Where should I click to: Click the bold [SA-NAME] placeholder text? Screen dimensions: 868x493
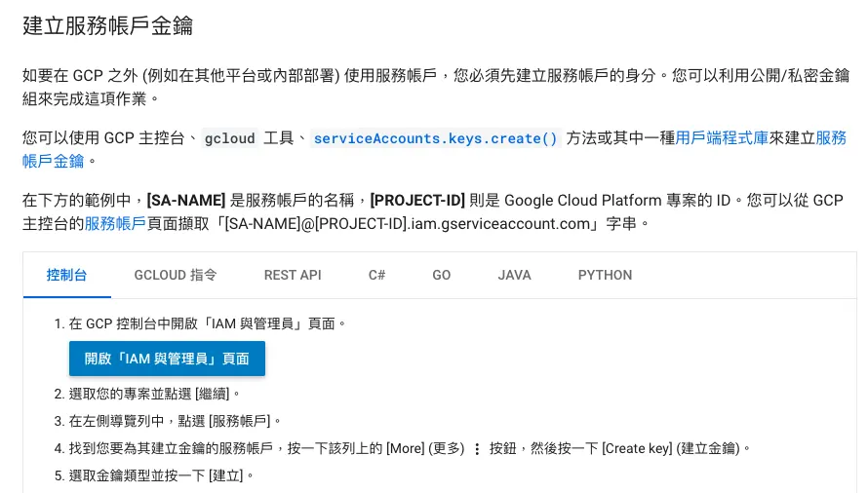(x=186, y=201)
